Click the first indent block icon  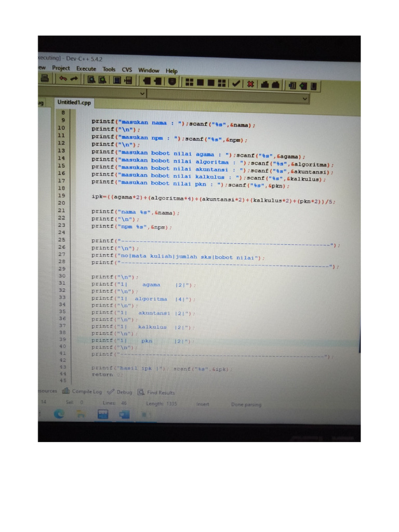coord(147,81)
